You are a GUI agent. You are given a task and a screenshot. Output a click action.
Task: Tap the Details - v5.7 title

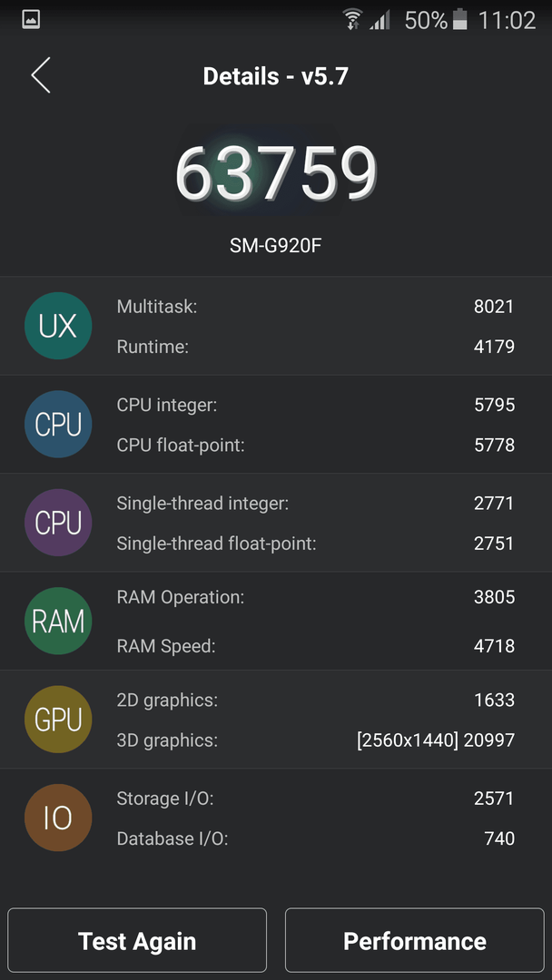click(x=276, y=76)
